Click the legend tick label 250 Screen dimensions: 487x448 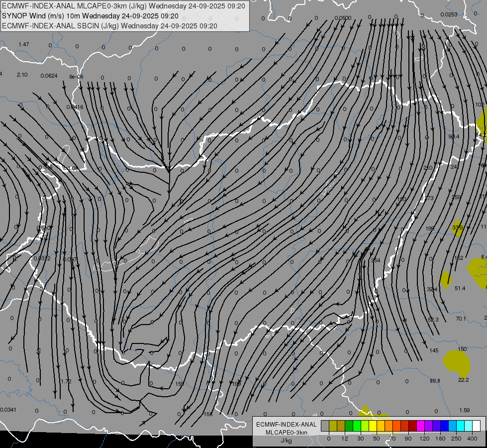pyautogui.click(x=456, y=439)
